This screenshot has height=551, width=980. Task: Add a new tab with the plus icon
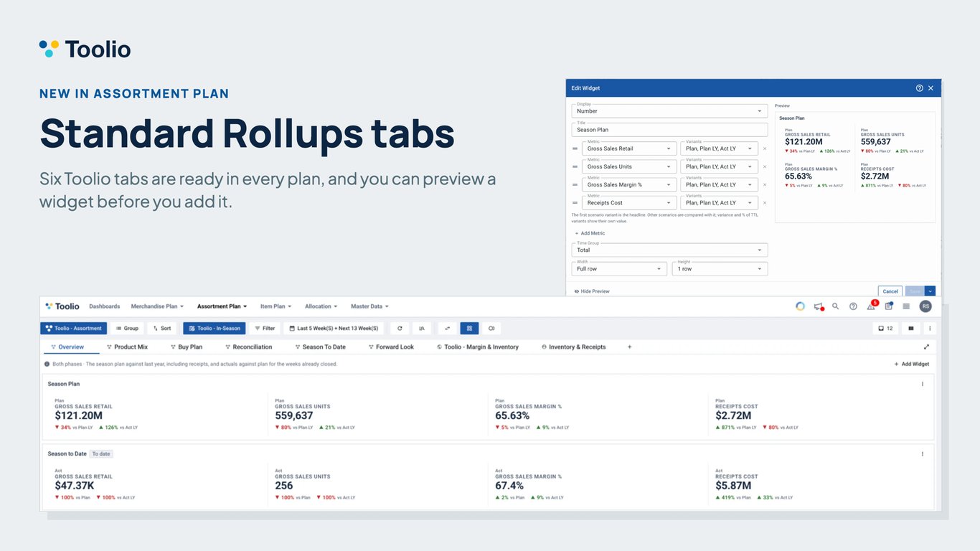[630, 347]
